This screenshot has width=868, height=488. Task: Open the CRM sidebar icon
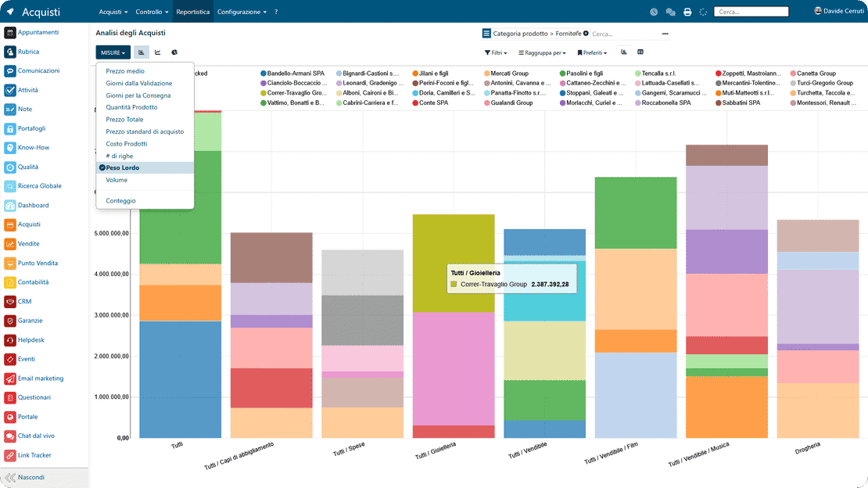[10, 301]
